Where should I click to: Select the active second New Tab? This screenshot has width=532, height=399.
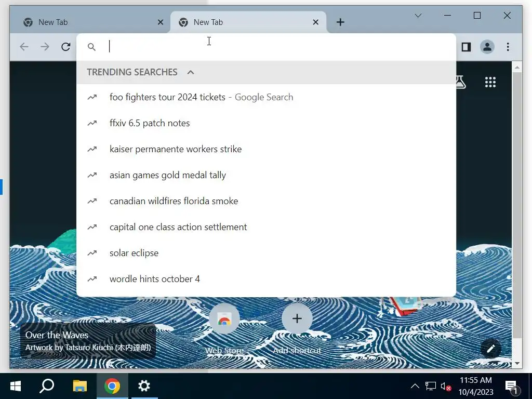coord(248,22)
